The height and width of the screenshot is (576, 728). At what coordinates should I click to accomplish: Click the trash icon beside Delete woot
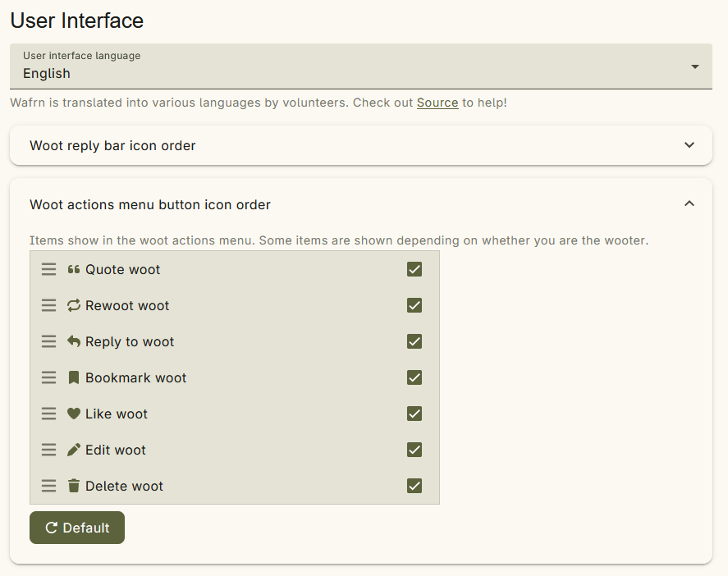point(73,486)
